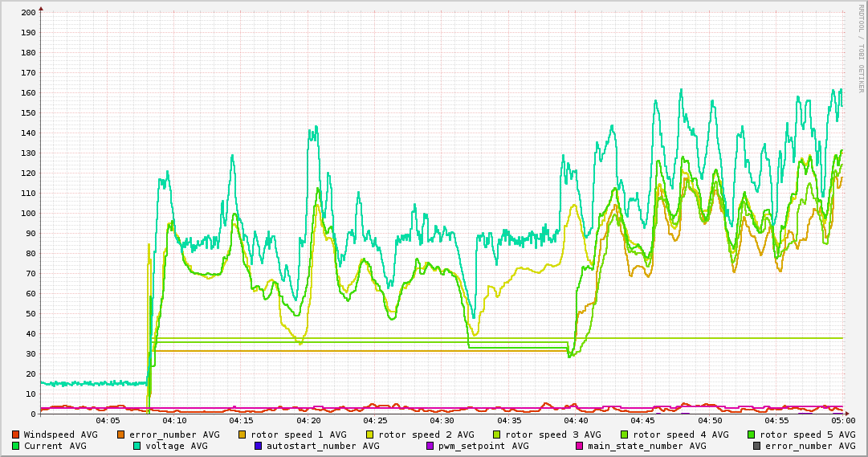Click the 80 value on vertical axis

(x=31, y=253)
